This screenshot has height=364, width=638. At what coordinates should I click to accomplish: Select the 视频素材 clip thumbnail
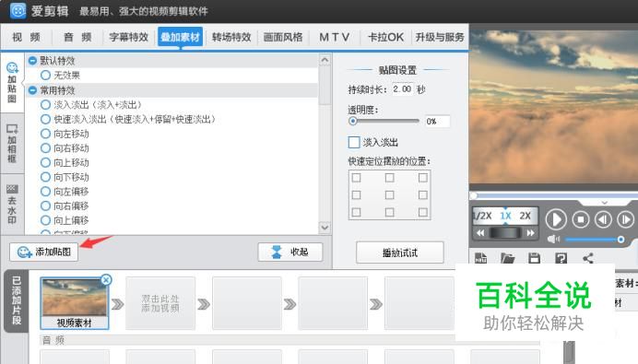[x=75, y=302]
